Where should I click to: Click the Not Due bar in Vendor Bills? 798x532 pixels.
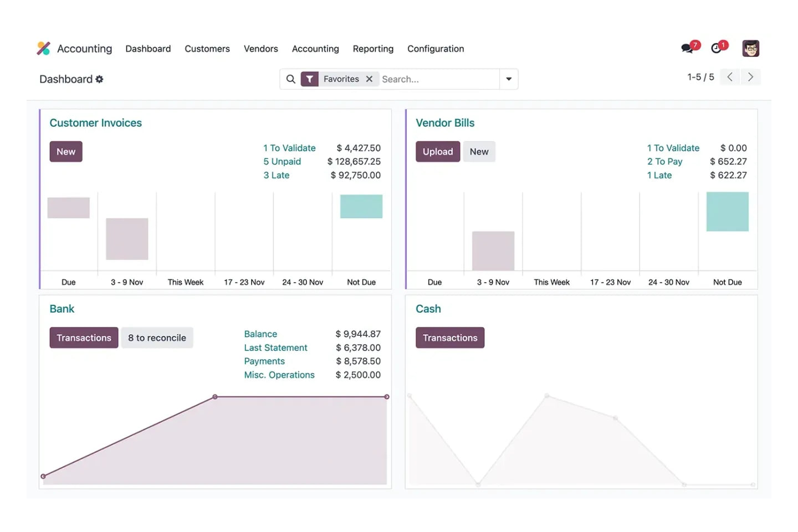pos(727,212)
